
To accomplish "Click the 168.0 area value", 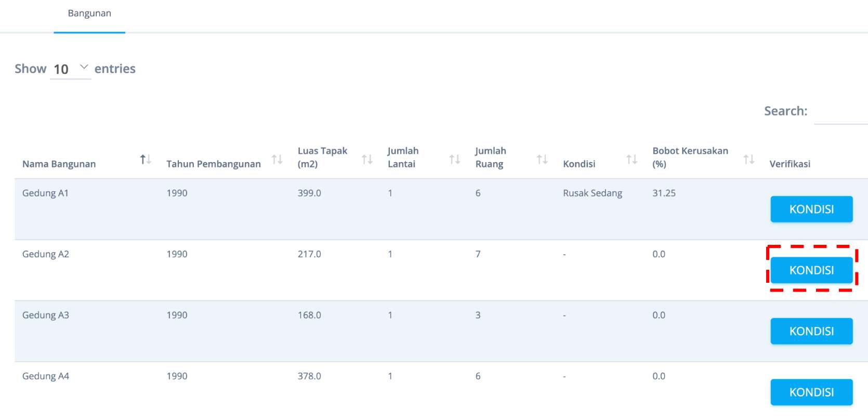I will [309, 315].
